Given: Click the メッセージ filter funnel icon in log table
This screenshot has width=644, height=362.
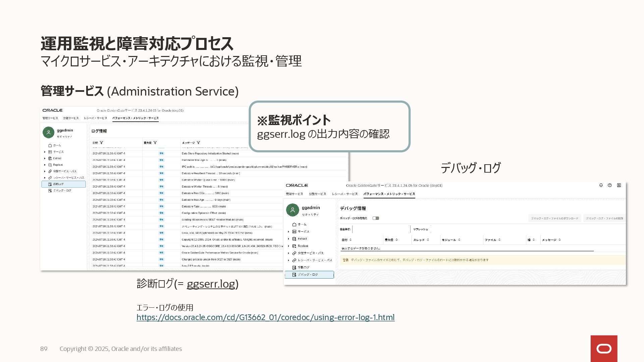Looking at the screenshot, I should tap(198, 143).
